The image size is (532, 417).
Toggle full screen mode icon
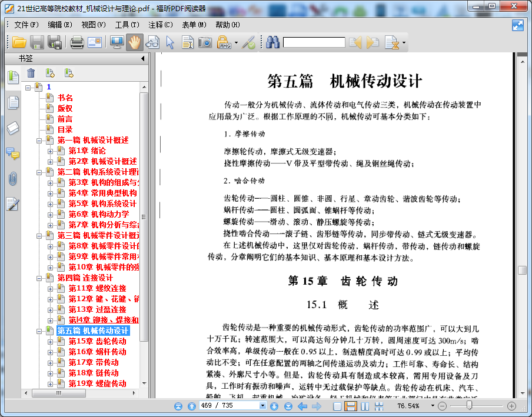[x=518, y=25]
